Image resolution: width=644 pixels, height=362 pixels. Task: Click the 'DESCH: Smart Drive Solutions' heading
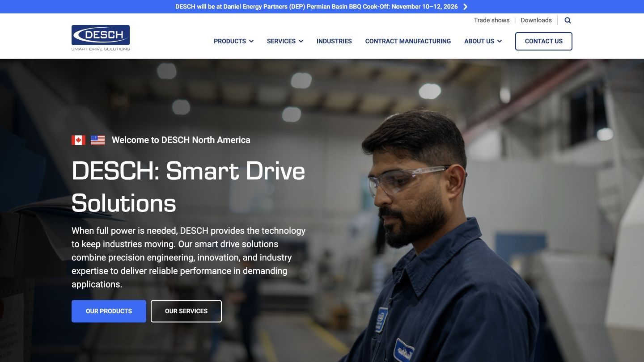pos(188,187)
